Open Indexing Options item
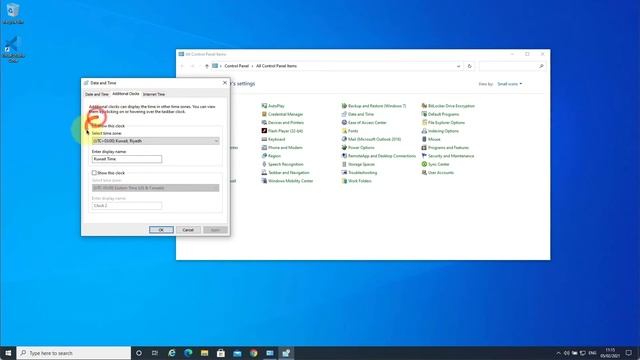This screenshot has height=360, width=640. pos(440,131)
